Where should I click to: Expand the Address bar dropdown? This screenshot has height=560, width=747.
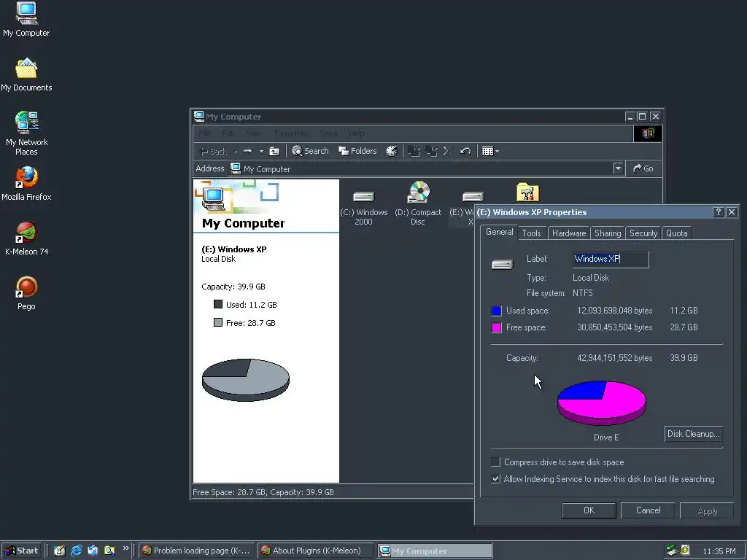tap(618, 168)
